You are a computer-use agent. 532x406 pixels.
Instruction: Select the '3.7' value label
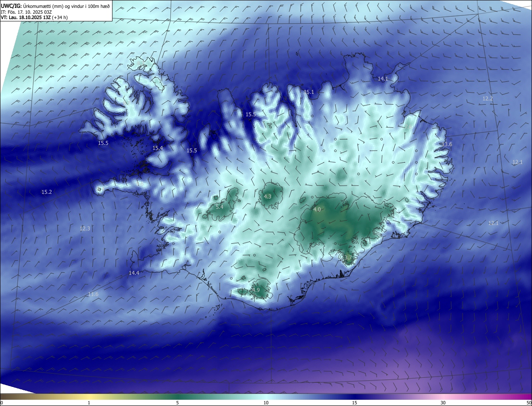[348, 258]
